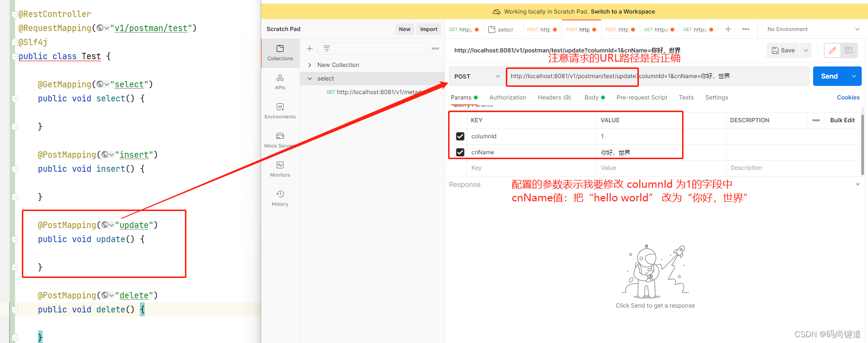This screenshot has height=343, width=868.
Task: Fold the update() method in the code gutter
Action: pyautogui.click(x=15, y=239)
